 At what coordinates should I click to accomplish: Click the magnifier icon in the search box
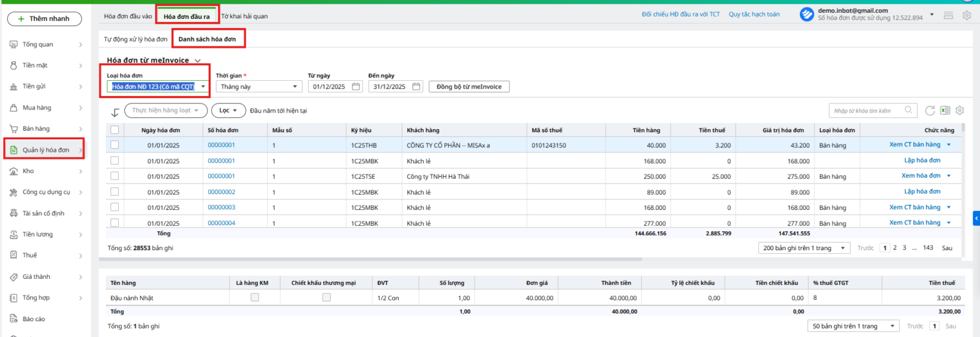[x=908, y=111]
